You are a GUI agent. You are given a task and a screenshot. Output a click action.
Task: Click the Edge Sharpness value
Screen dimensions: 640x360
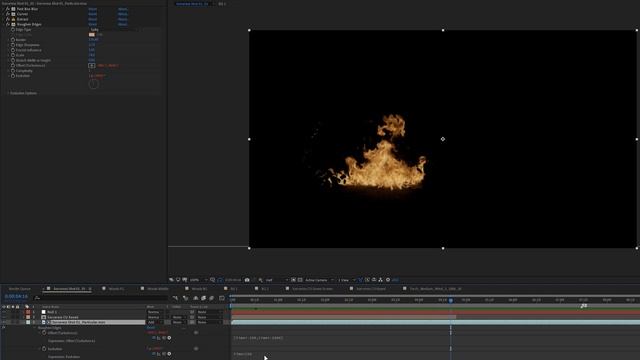click(92, 45)
